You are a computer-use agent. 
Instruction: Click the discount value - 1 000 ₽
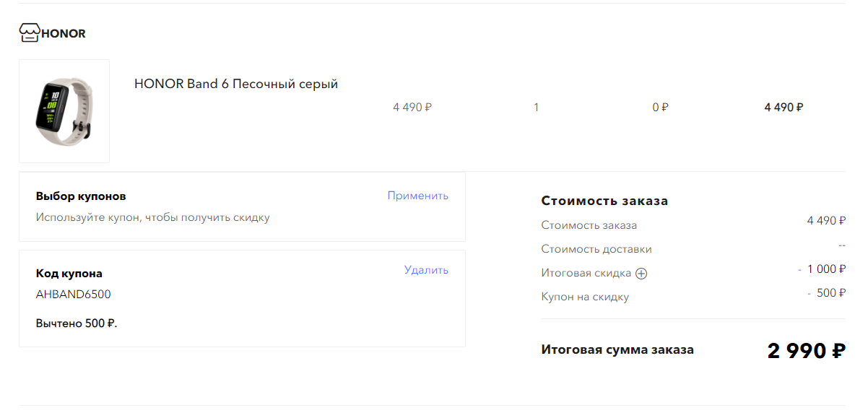[822, 269]
